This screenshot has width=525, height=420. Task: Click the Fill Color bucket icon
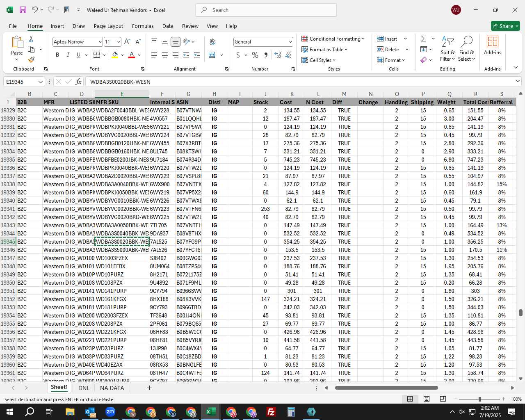[x=115, y=55]
